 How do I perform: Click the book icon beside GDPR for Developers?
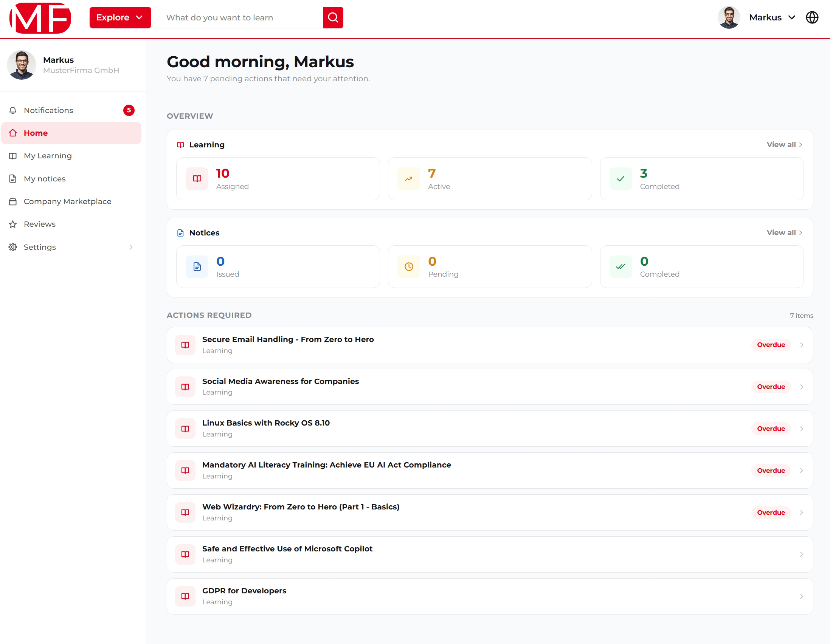pos(185,596)
